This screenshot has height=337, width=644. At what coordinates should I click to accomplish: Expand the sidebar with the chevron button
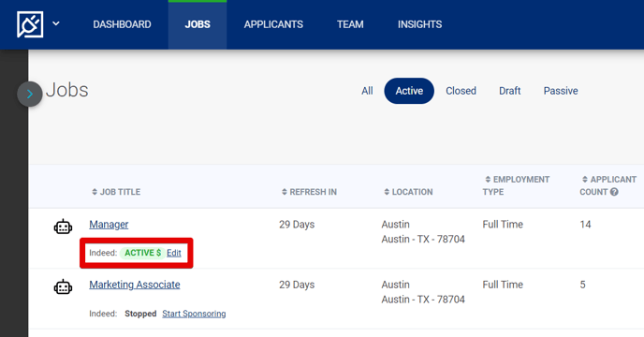click(x=30, y=95)
